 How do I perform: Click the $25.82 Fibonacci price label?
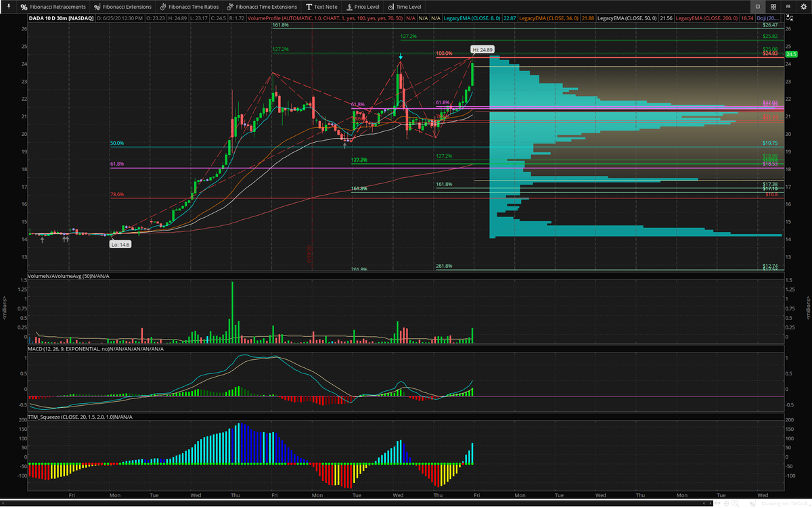point(770,36)
